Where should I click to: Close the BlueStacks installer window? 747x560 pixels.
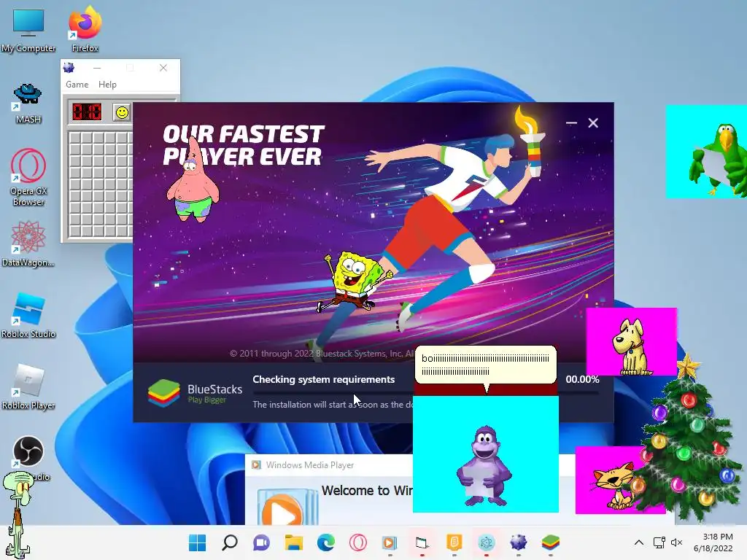tap(593, 122)
